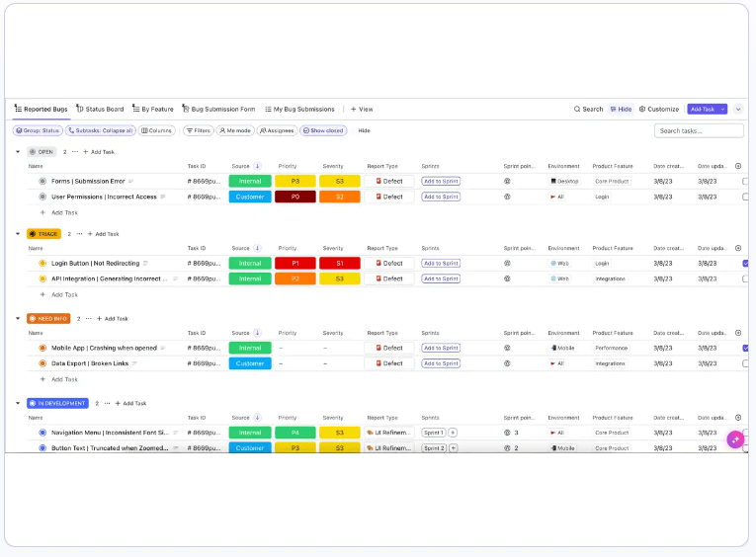Click S1 severity swatch for Login Button
The image size is (756, 557).
click(339, 263)
